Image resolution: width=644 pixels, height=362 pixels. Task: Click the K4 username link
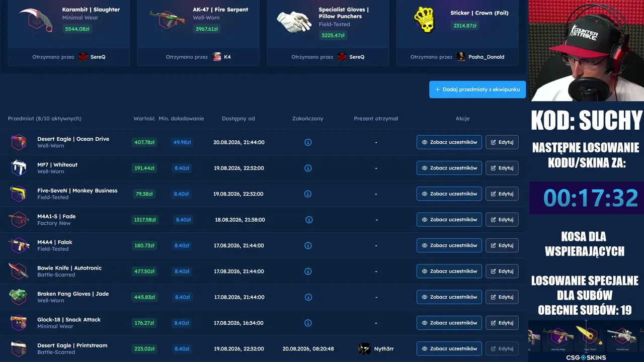[227, 57]
